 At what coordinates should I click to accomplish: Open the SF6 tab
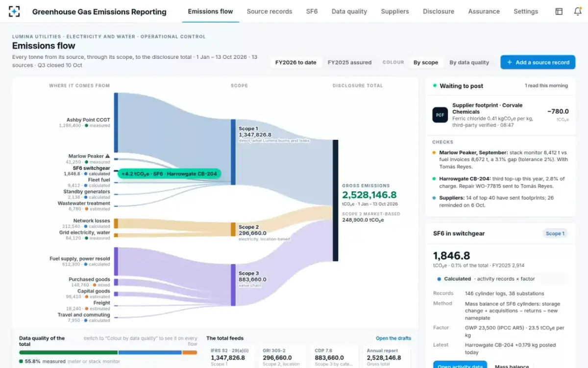312,11
